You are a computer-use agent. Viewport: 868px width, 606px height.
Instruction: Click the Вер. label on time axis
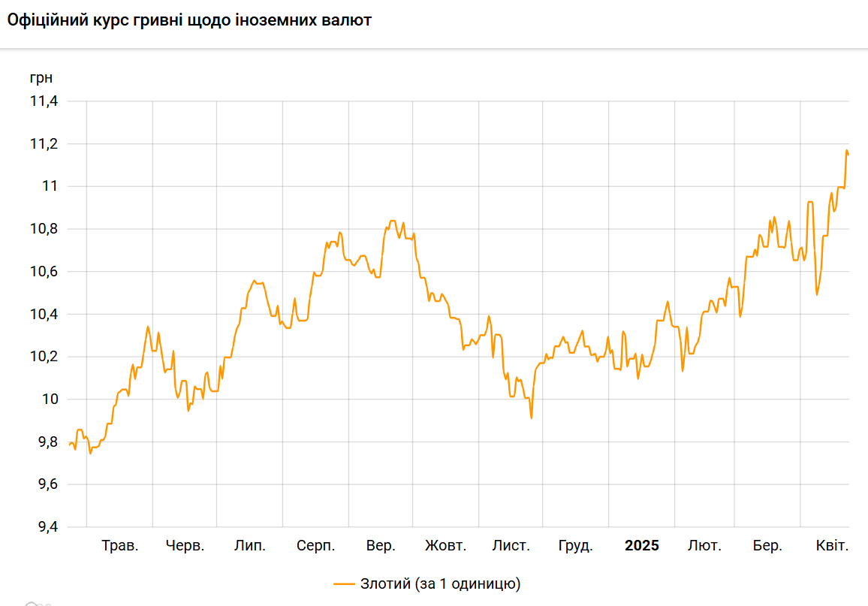click(x=381, y=546)
